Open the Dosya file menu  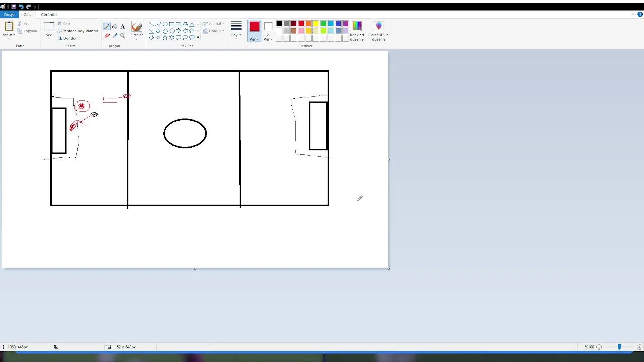(x=9, y=14)
